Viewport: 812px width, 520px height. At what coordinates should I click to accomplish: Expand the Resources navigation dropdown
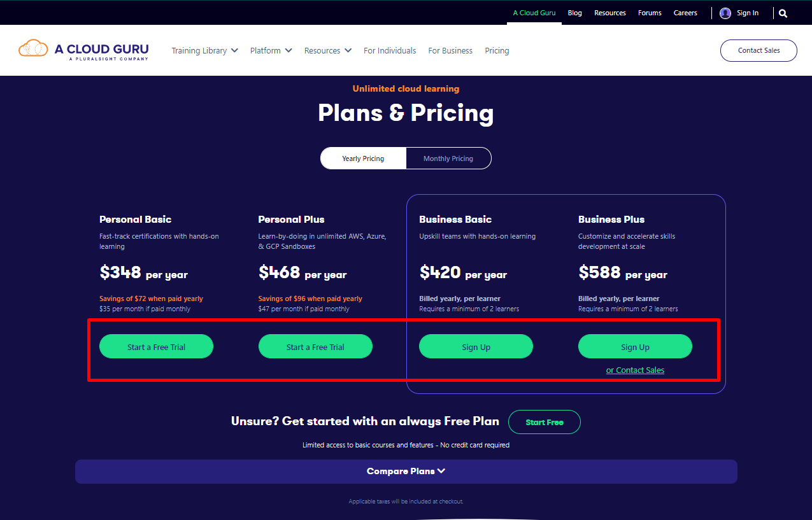[x=328, y=50]
